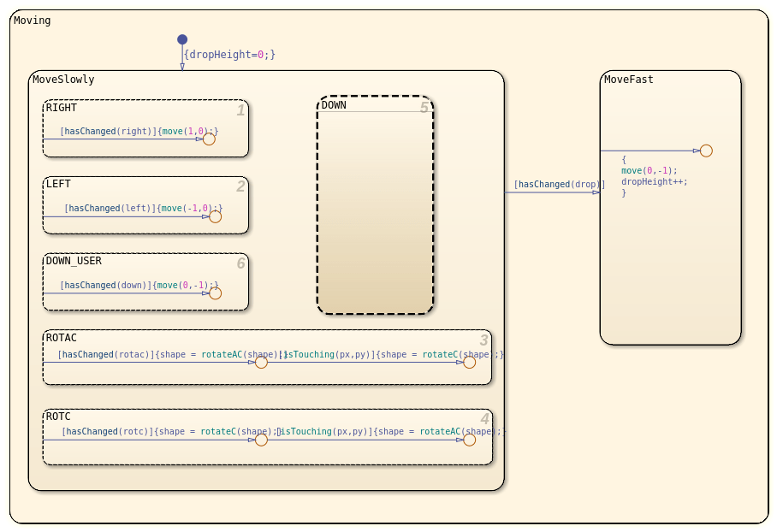Select last junction in ROTAC state

(469, 362)
